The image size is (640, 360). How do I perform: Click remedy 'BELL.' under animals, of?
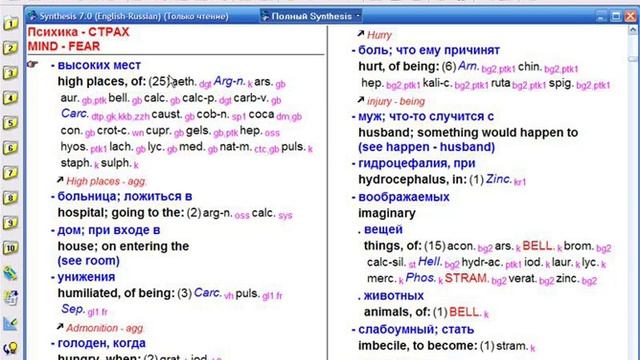465,312
